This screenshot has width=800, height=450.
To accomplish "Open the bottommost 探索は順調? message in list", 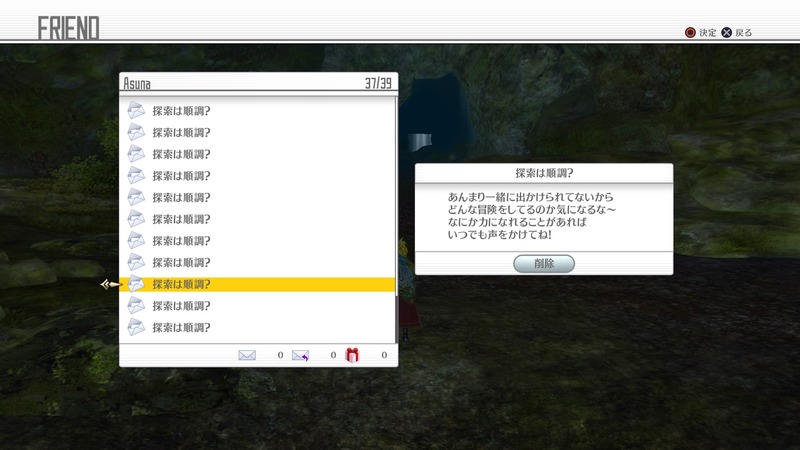I will [258, 328].
